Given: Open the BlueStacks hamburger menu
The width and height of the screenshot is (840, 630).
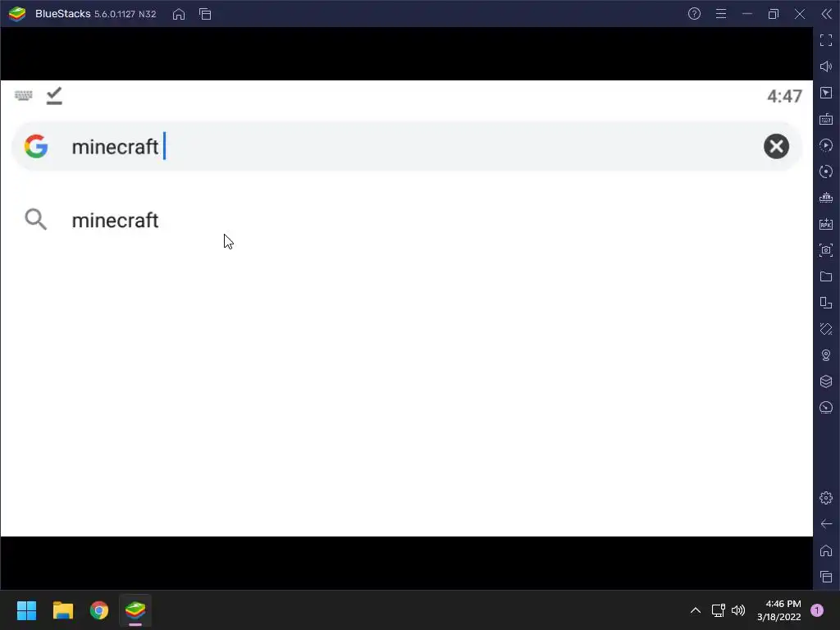Looking at the screenshot, I should point(721,14).
